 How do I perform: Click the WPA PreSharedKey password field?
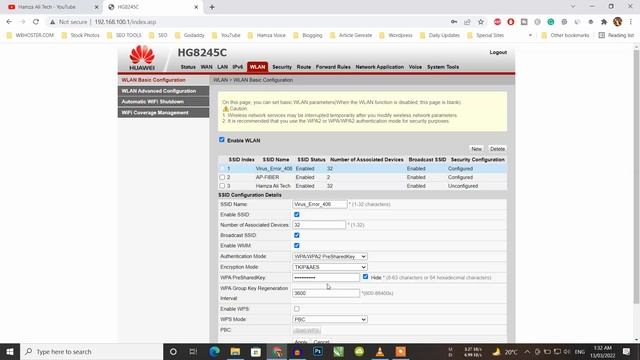(326, 278)
